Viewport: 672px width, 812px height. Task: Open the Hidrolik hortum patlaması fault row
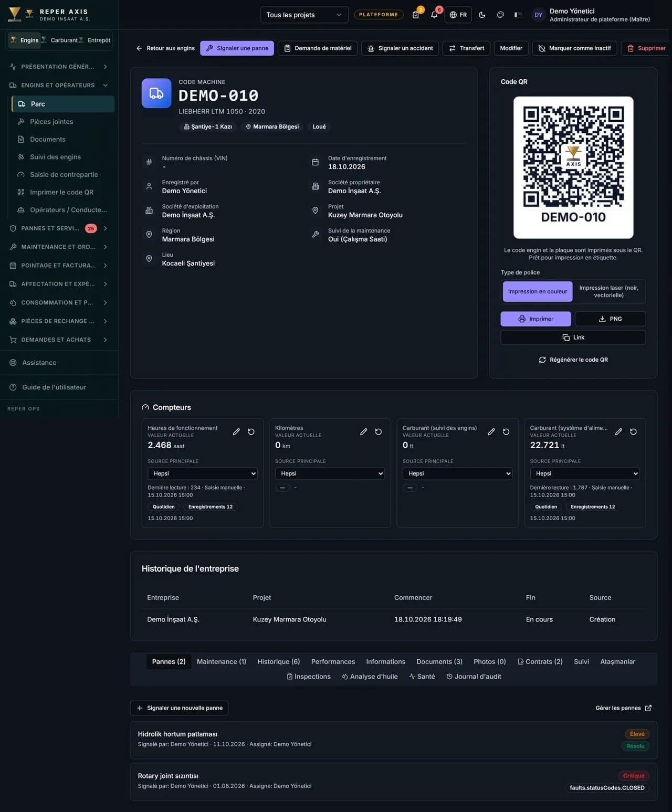[394, 740]
